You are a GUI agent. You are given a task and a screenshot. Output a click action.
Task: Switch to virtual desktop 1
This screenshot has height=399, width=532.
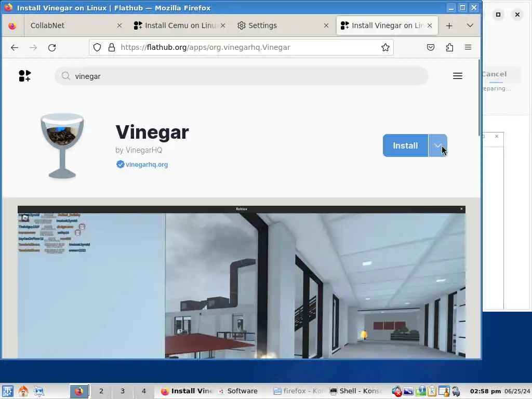[79, 391]
